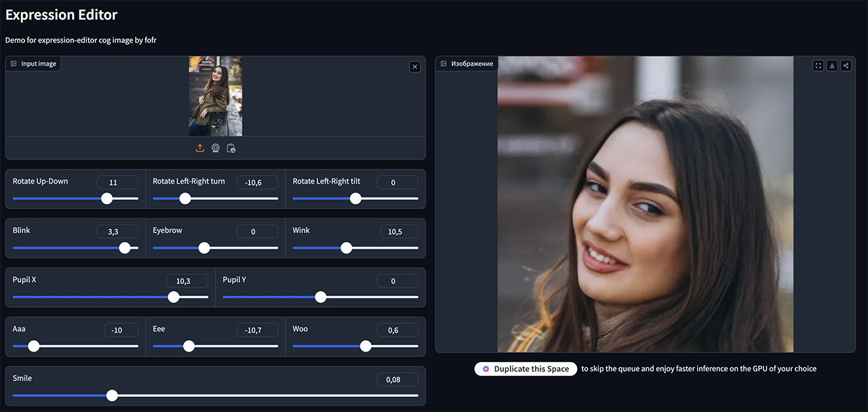The height and width of the screenshot is (412, 868).
Task: Click the Eee value field showing -10,7
Action: point(258,330)
